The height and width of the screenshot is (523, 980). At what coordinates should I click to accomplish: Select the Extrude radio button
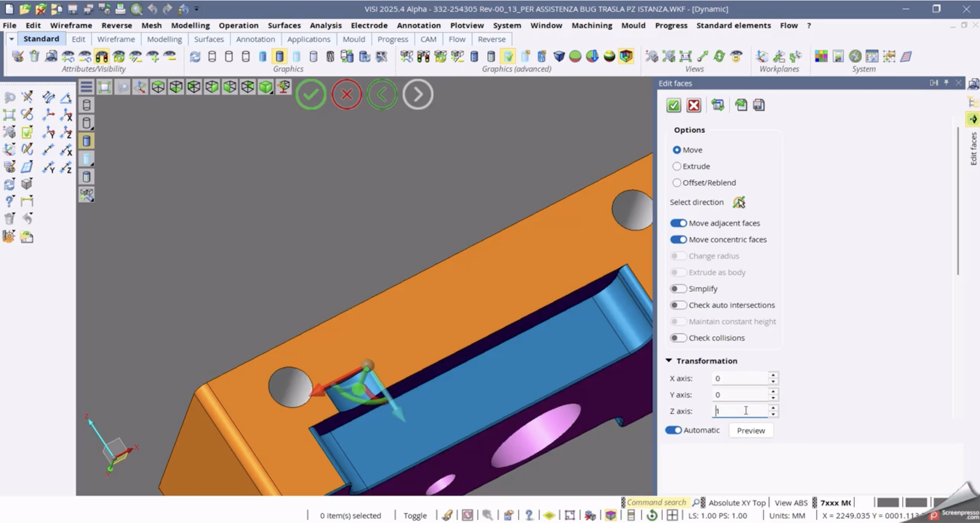click(x=677, y=166)
